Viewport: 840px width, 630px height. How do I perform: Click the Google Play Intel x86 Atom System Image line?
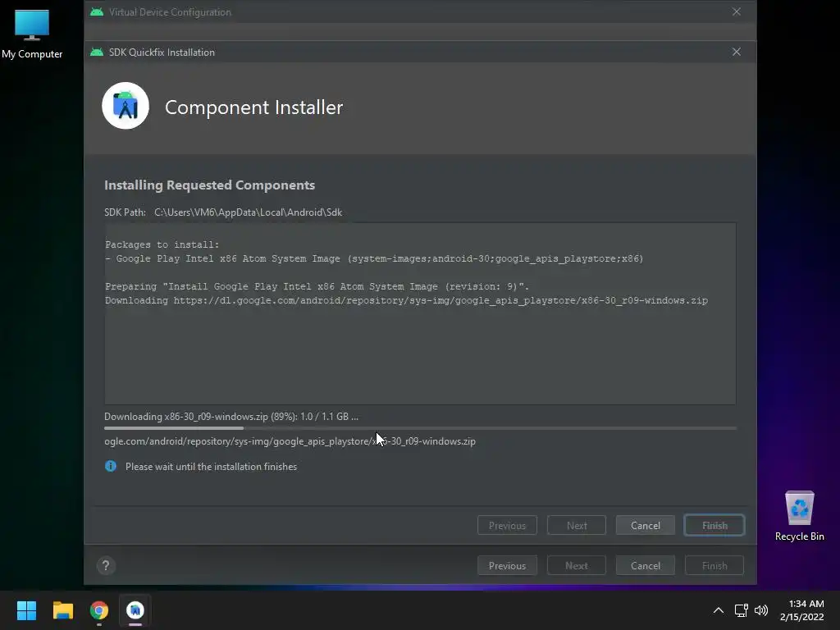pyautogui.click(x=374, y=258)
